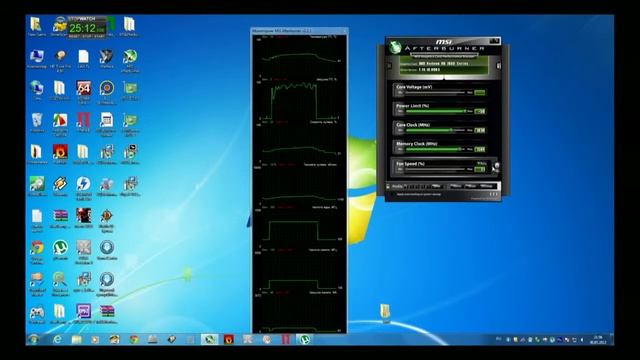The image size is (640, 360).
Task: Click the MSI Afterburner monitoring window title bar
Action: (299, 31)
